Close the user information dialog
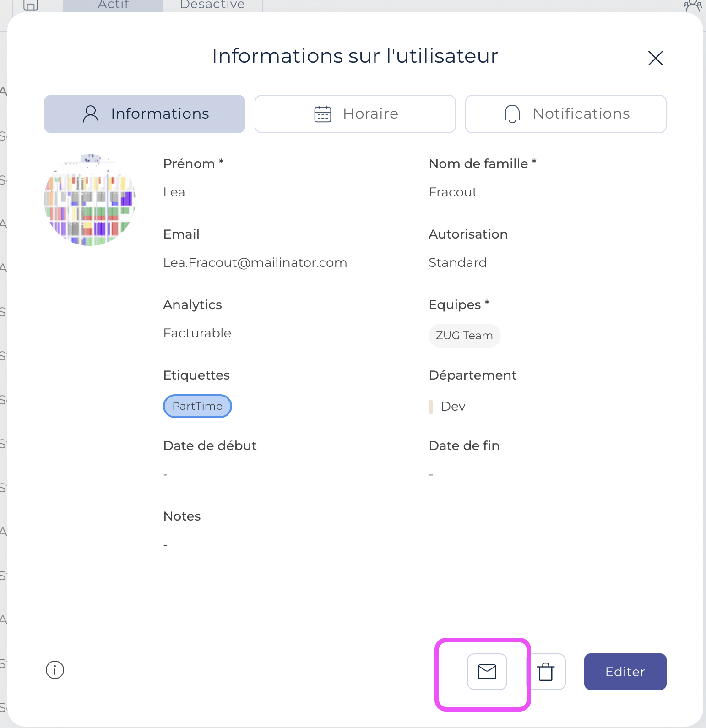 pos(655,58)
